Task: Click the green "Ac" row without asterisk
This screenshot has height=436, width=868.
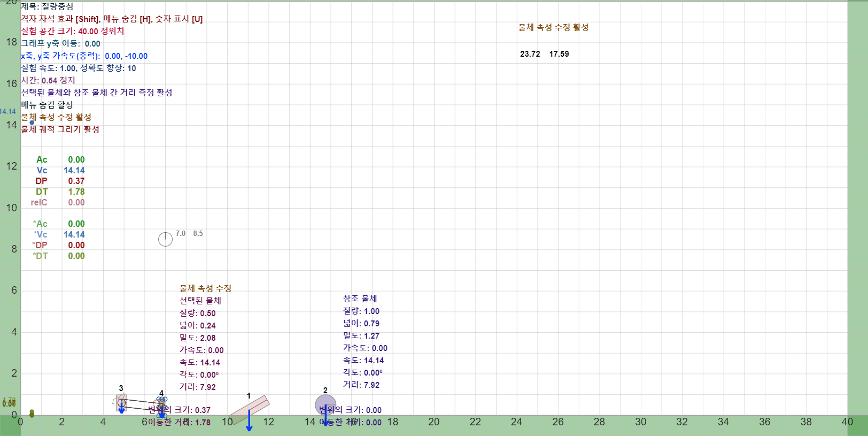Action: 60,159
